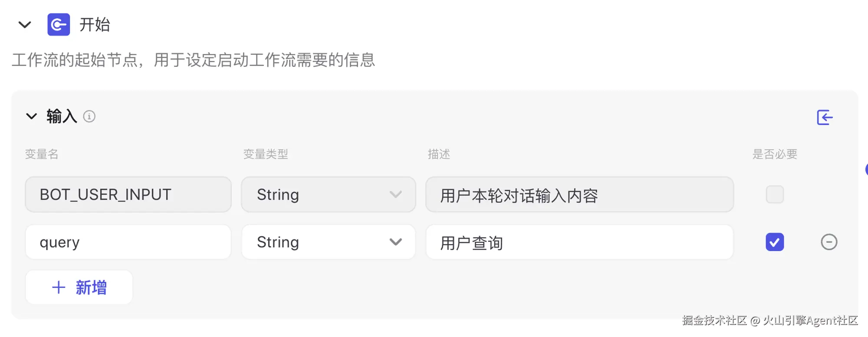Click the 用户本轮对话输入内容 description field
868x337 pixels.
point(579,195)
